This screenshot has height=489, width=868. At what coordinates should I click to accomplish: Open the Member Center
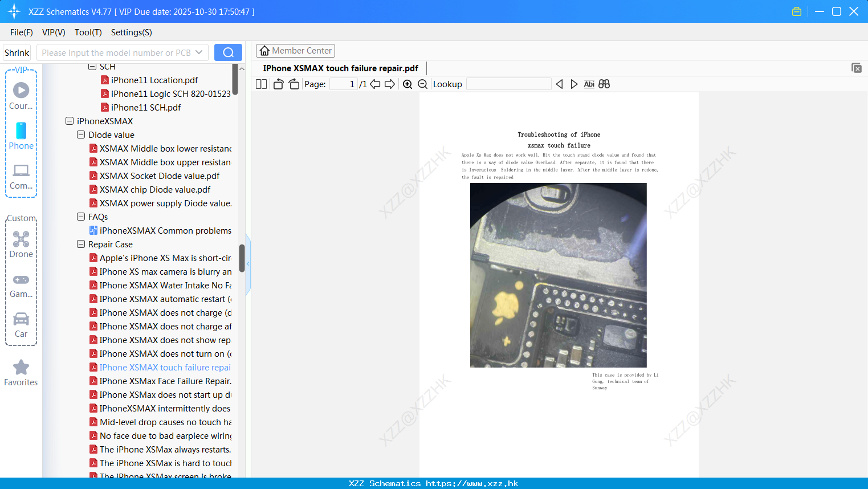295,51
